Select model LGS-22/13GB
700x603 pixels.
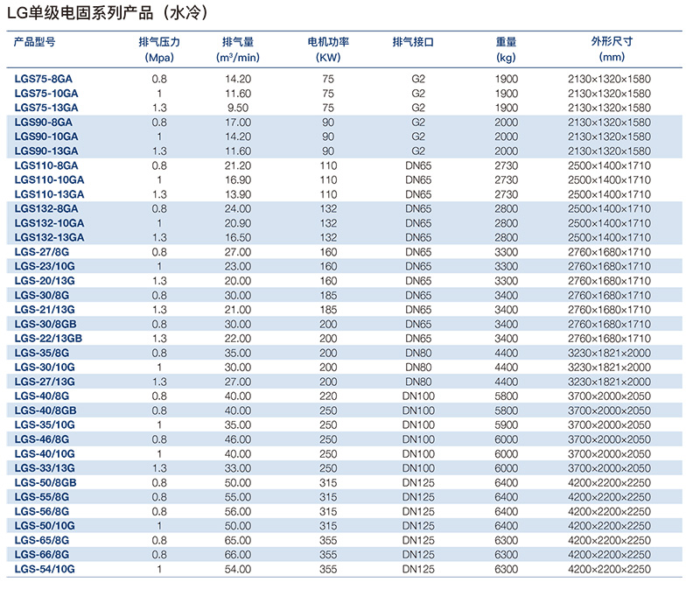click(48, 339)
